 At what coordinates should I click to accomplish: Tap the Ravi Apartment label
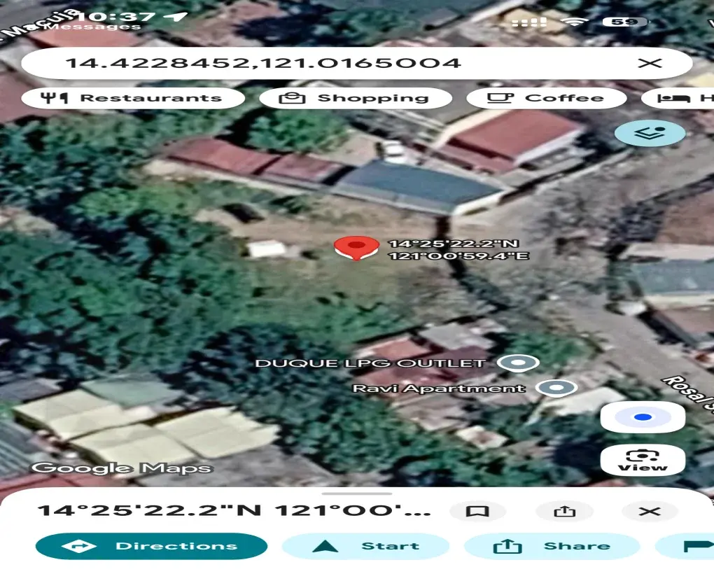click(439, 388)
